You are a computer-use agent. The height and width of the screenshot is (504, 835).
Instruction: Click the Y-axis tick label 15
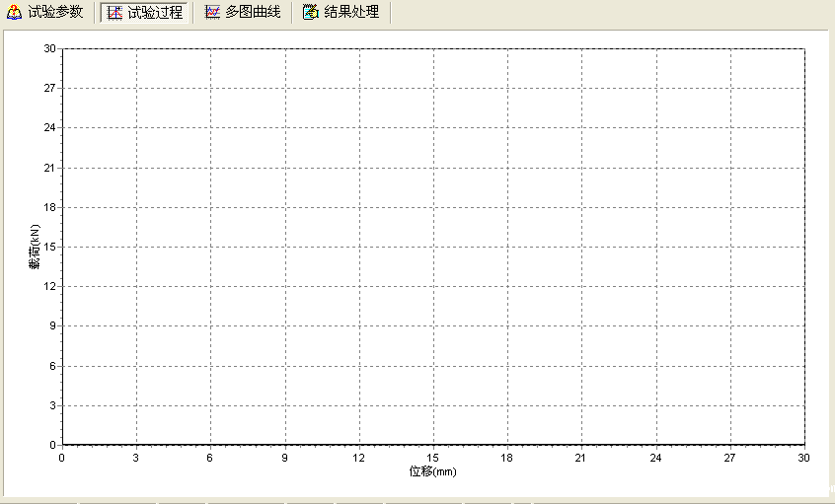(x=48, y=247)
